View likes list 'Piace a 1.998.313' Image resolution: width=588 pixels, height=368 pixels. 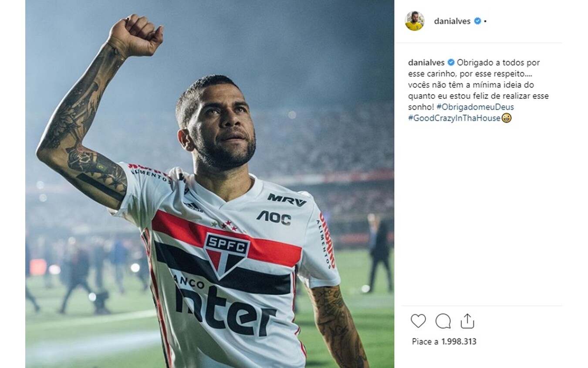(444, 341)
